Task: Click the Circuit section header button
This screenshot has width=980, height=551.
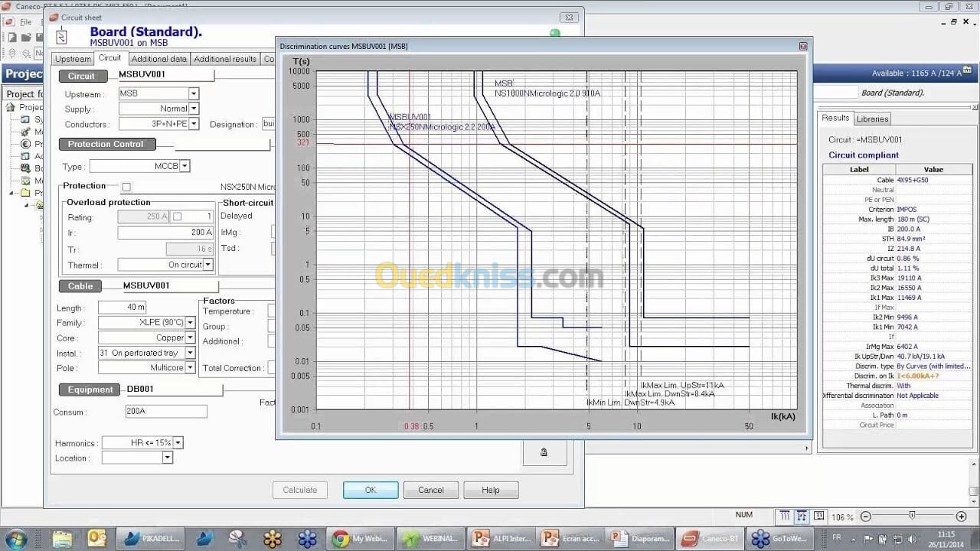Action: pos(82,76)
